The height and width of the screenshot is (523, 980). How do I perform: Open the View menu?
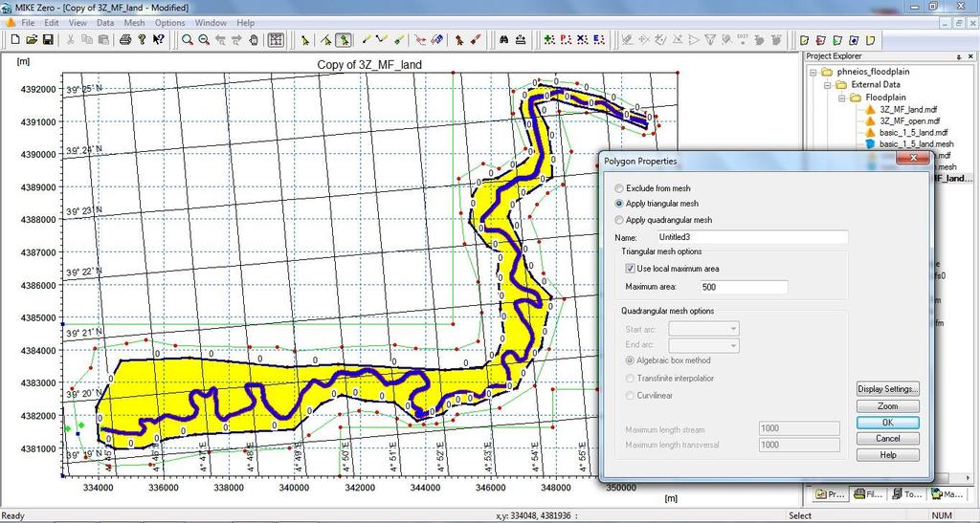point(78,22)
